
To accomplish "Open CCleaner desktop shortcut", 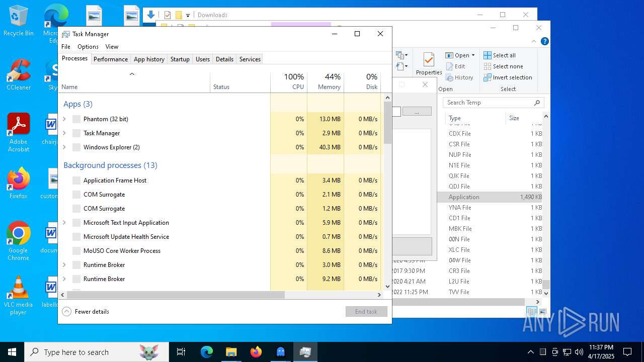I will point(19,75).
